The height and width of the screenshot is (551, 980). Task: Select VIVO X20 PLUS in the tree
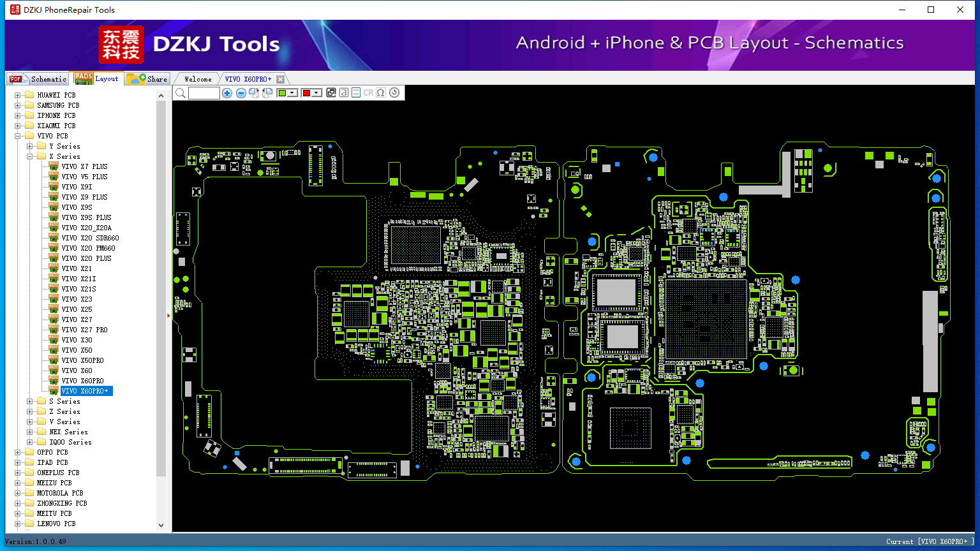pos(87,258)
